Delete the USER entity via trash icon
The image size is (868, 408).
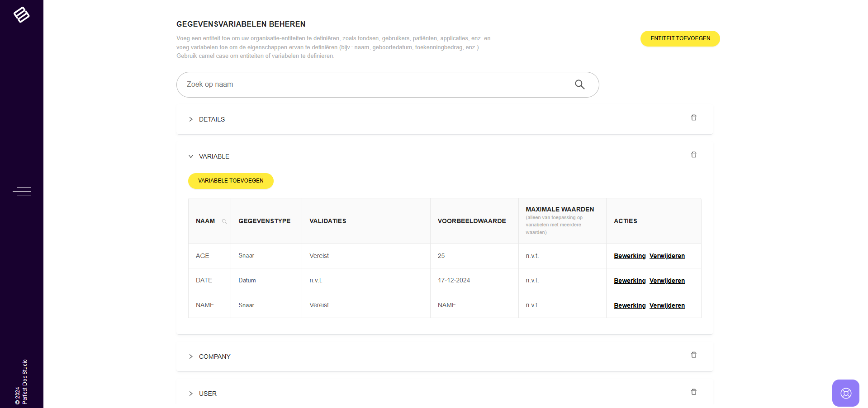click(x=693, y=392)
